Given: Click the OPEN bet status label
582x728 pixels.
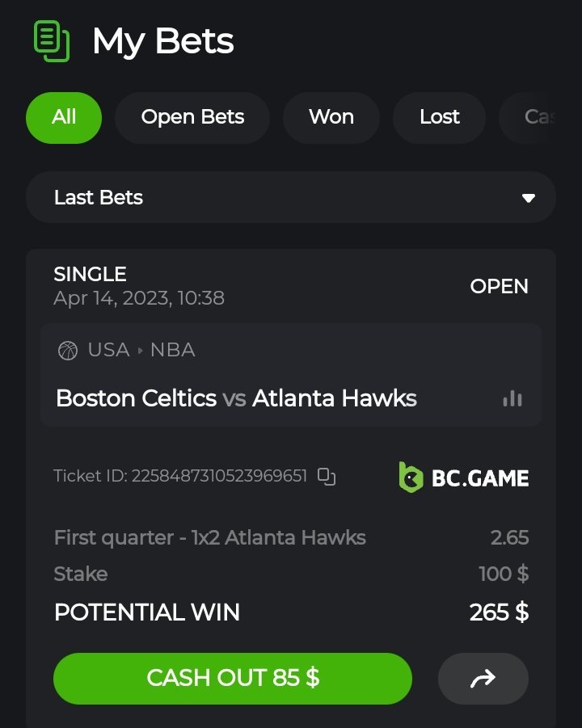Looking at the screenshot, I should 499,286.
